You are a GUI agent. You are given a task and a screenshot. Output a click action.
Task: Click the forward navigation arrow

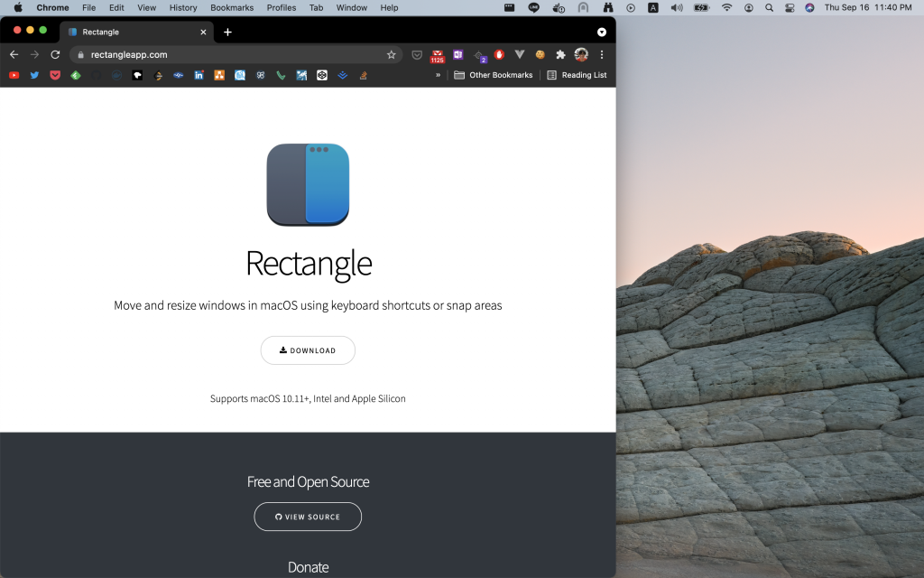point(35,54)
